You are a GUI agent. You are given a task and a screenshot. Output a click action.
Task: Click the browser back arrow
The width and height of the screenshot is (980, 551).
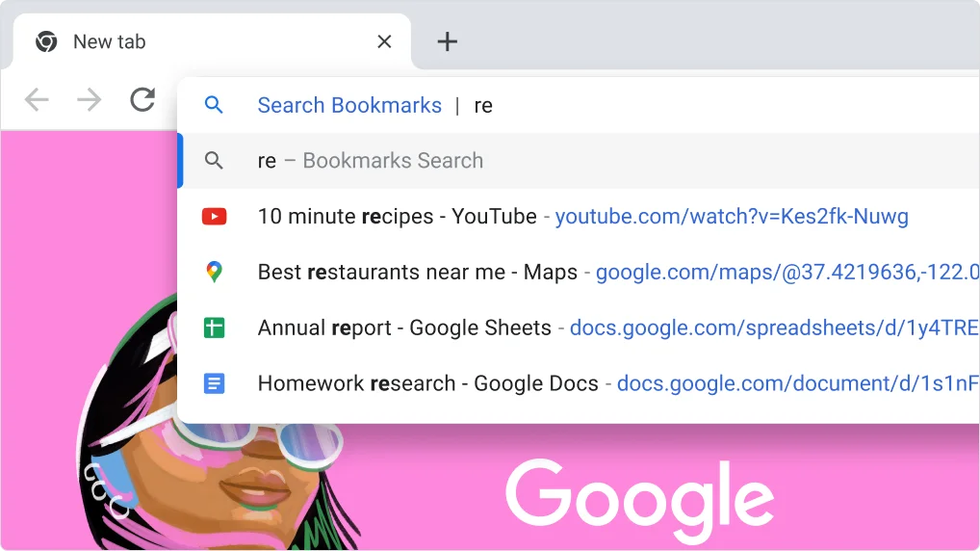[37, 99]
